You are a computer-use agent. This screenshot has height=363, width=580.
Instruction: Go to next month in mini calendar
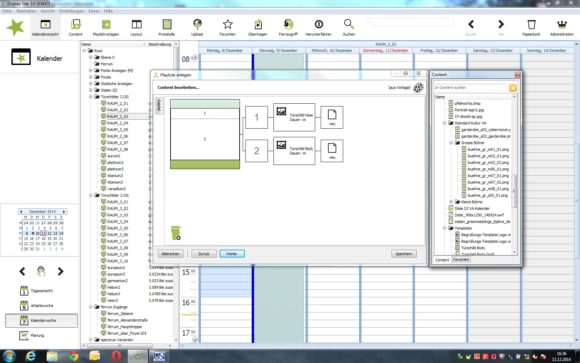click(64, 212)
